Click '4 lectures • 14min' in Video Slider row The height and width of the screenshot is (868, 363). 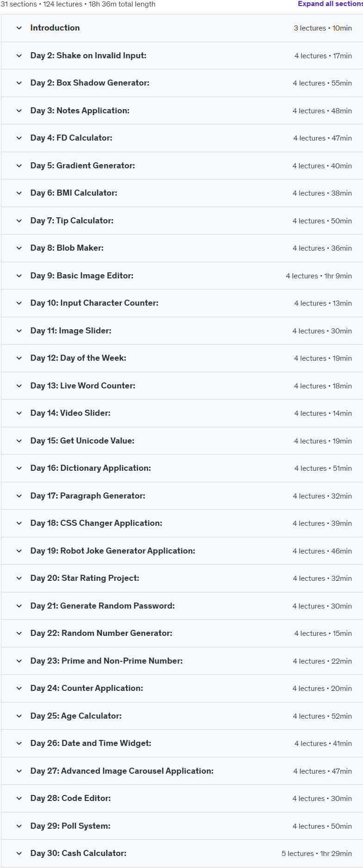323,413
